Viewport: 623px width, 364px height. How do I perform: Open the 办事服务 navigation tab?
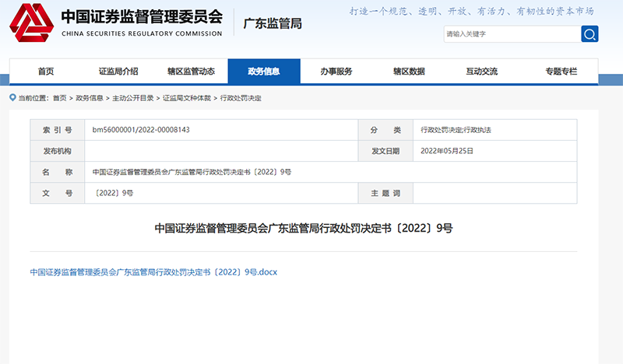point(336,72)
